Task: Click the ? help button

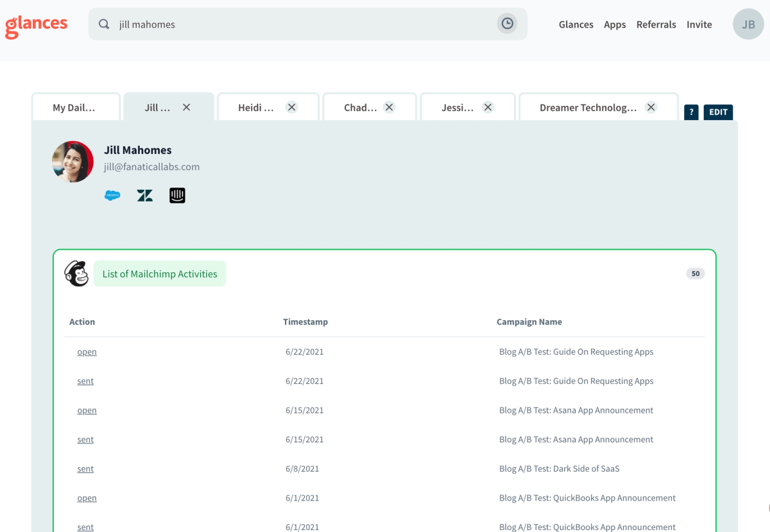Action: click(691, 112)
